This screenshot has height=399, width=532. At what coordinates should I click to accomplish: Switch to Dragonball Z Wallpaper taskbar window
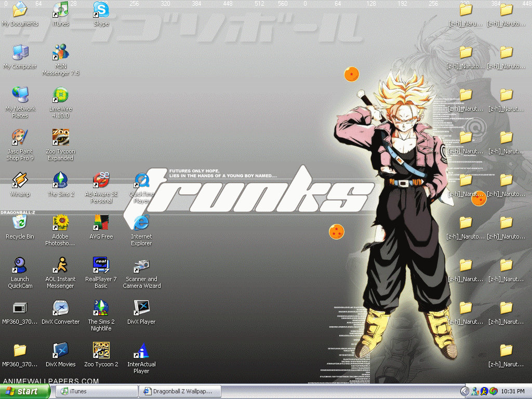(x=180, y=392)
